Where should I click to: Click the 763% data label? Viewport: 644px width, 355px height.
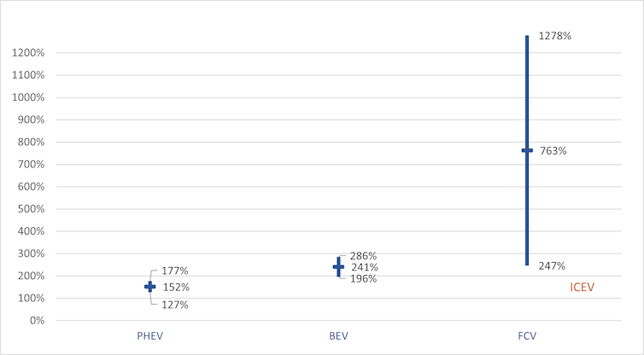(x=553, y=151)
